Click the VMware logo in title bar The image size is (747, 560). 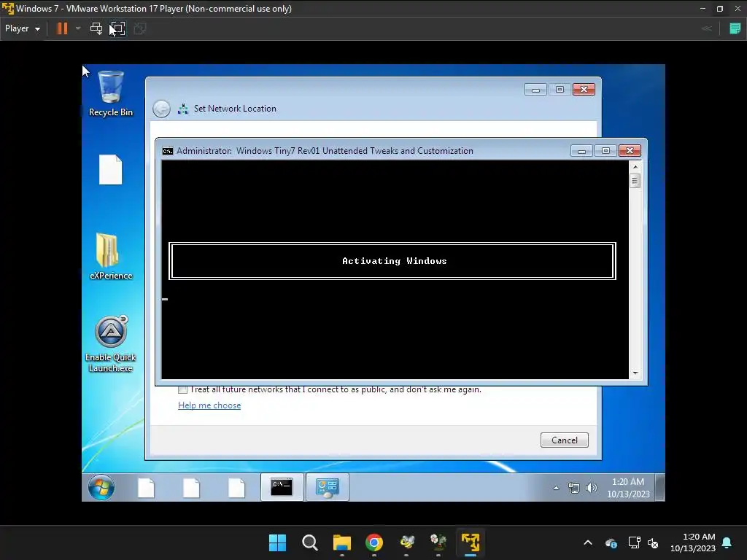7,9
